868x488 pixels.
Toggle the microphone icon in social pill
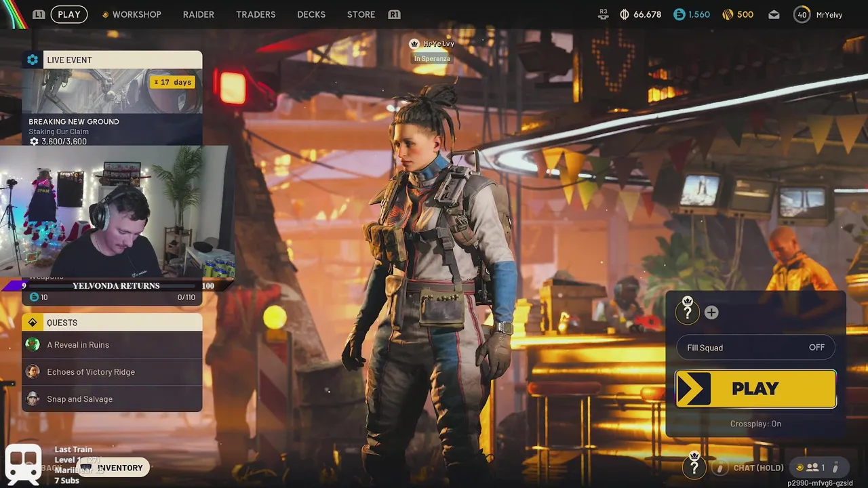click(835, 468)
